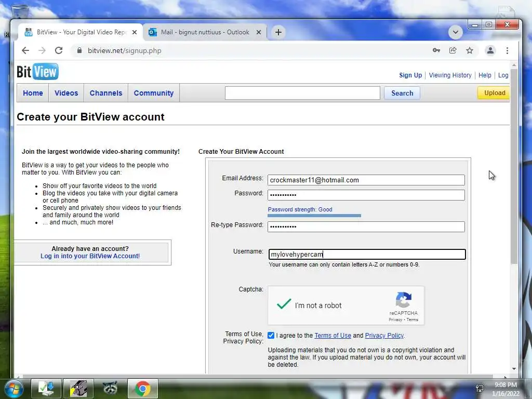Open the Home navigation tab
The height and width of the screenshot is (399, 532).
(33, 93)
